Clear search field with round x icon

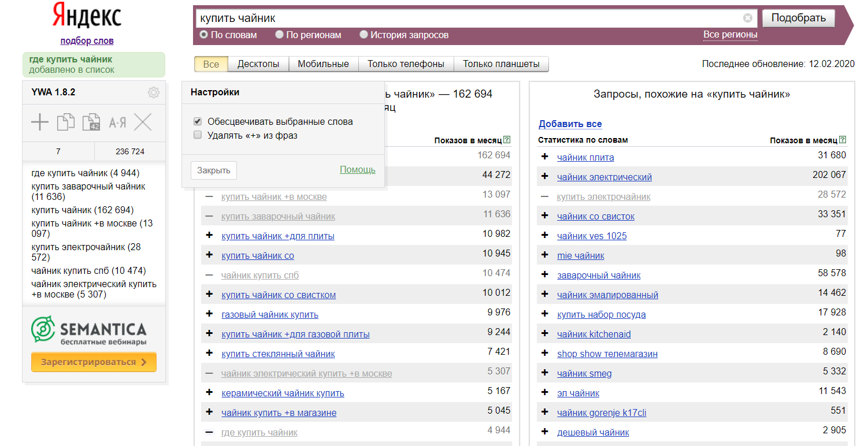point(748,18)
